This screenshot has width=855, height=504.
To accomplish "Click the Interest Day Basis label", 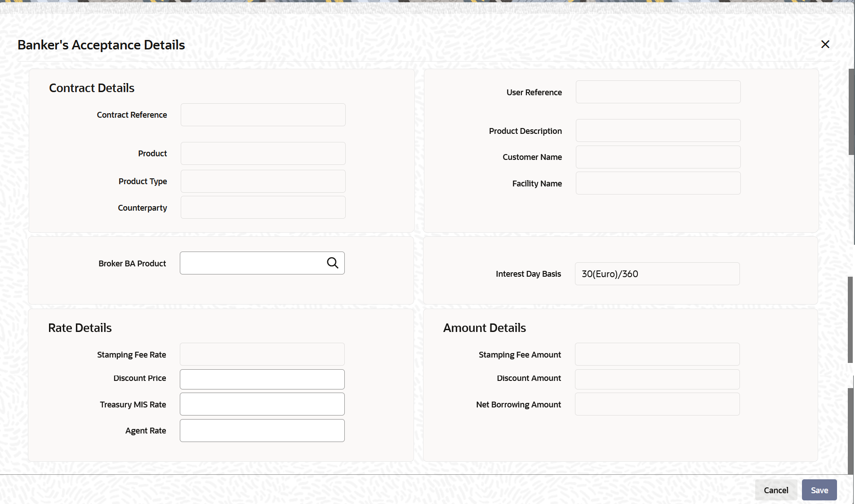I will (x=528, y=274).
